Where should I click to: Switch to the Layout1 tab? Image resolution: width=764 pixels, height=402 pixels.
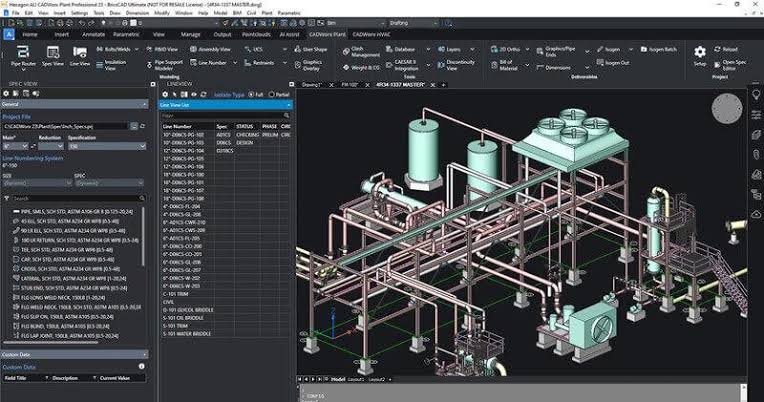pyautogui.click(x=356, y=380)
